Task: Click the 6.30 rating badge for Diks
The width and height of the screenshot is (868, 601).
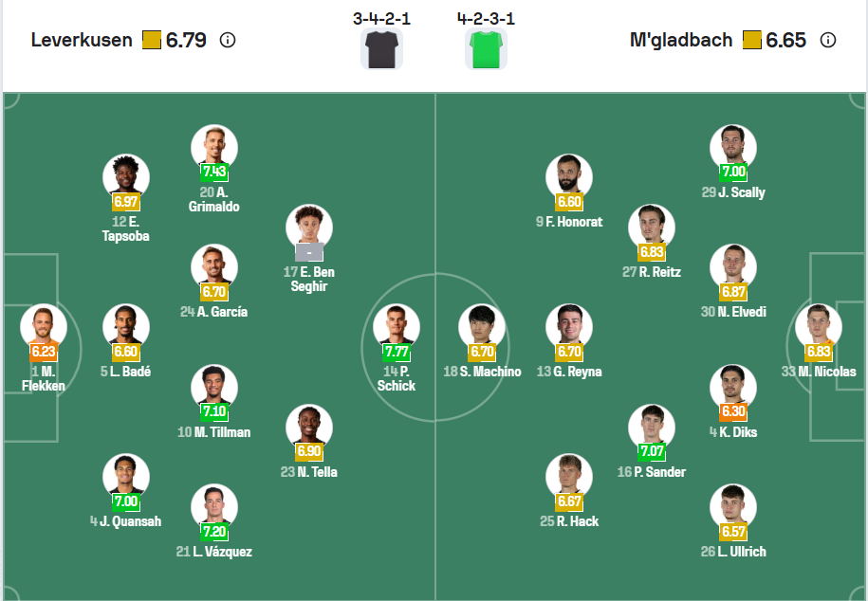Action: pos(733,411)
